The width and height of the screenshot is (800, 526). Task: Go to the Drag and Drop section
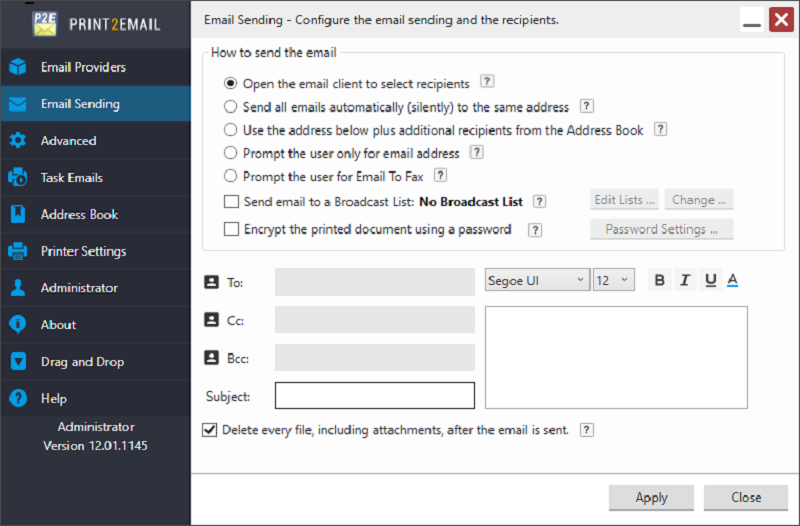(82, 362)
